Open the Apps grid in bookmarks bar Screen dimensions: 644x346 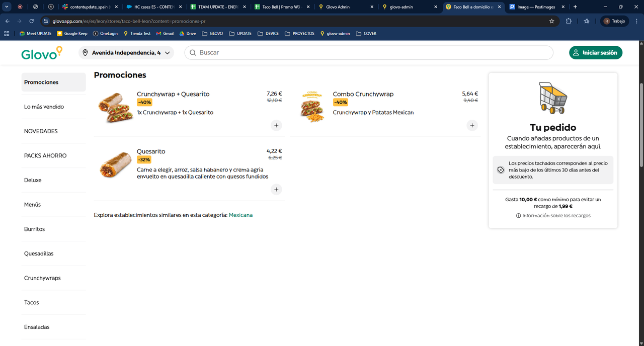[7, 34]
